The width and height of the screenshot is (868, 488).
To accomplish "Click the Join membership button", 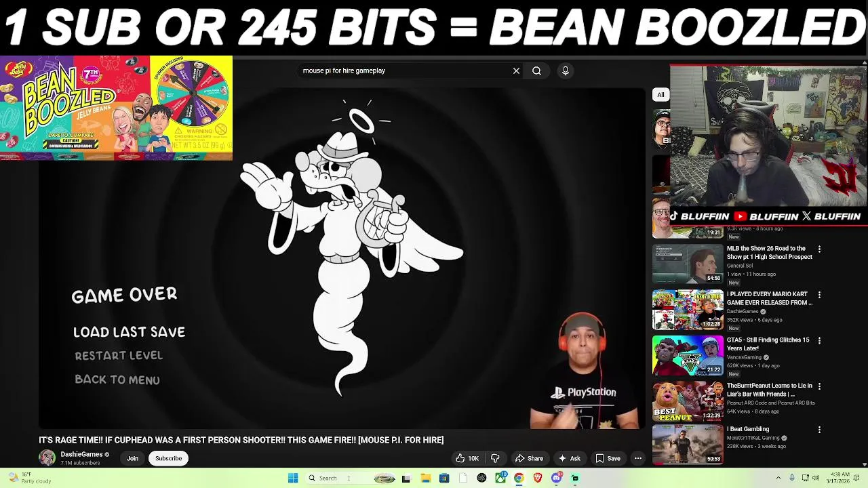I will [x=132, y=459].
